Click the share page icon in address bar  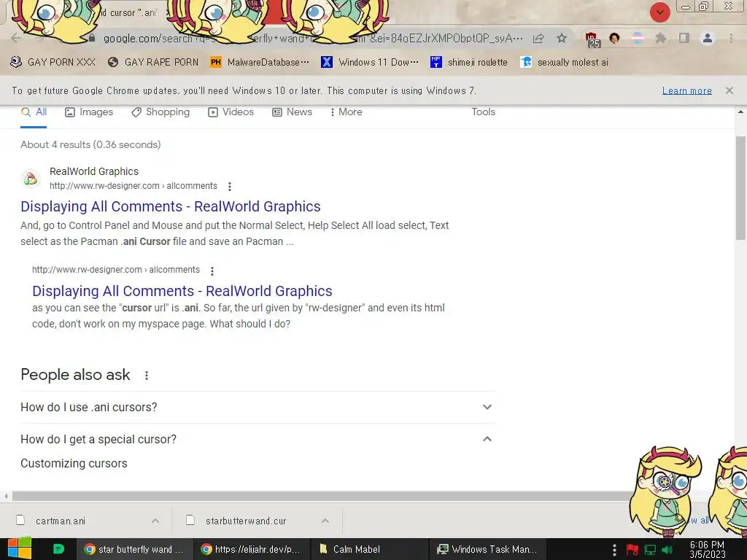tap(538, 39)
